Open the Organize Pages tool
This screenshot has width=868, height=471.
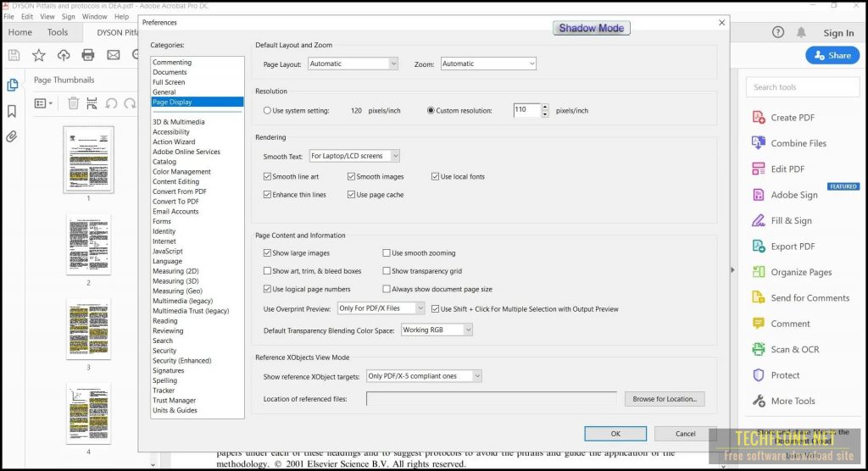pyautogui.click(x=792, y=272)
